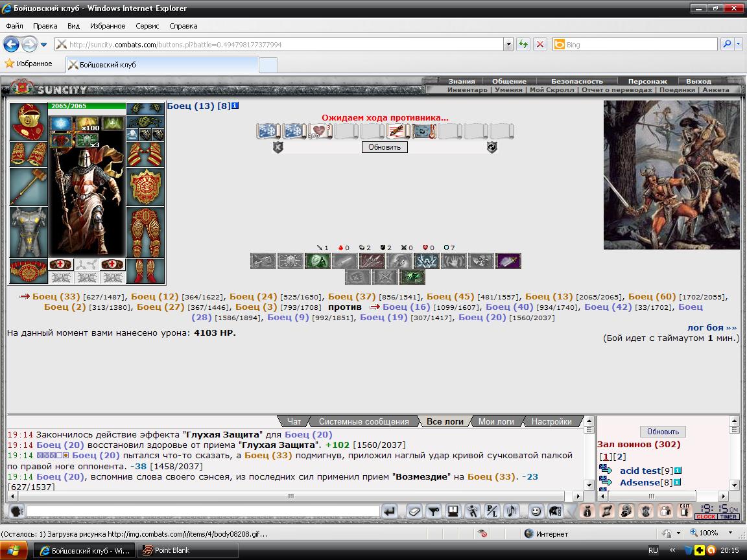Open the Bing search provider dropdown
Image resolution: width=747 pixels, height=560 pixels.
coord(738,44)
